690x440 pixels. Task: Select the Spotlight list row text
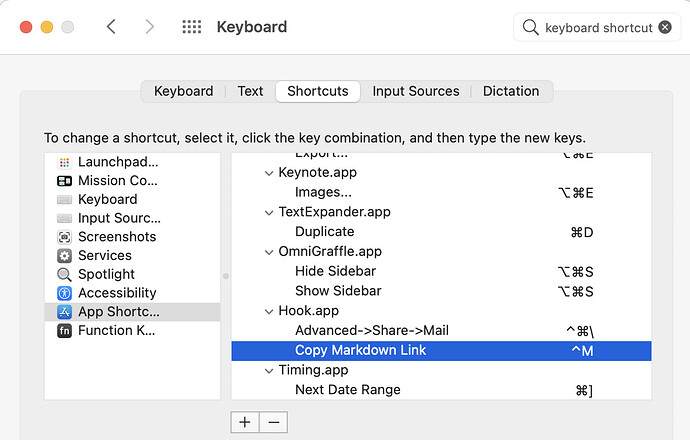(106, 275)
